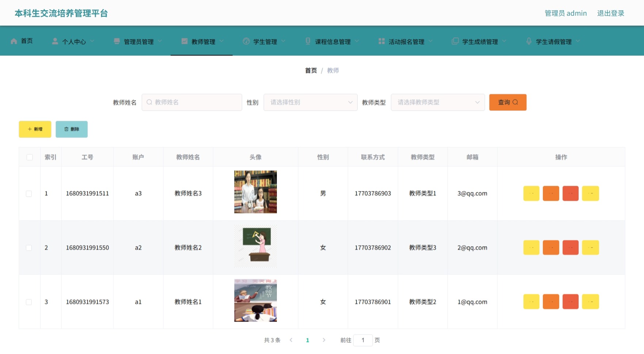Click email 3@qq.com

point(472,193)
